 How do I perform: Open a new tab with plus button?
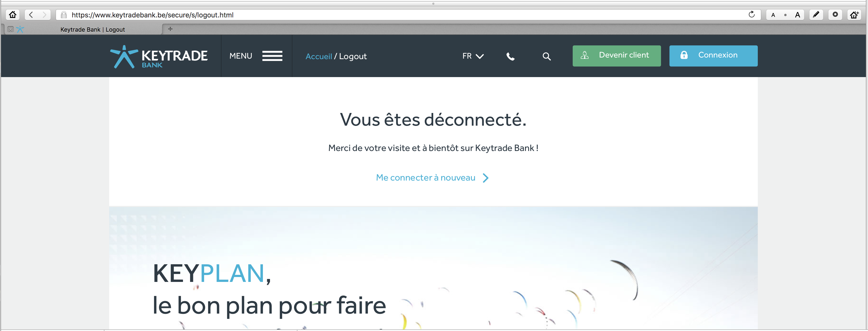[170, 29]
